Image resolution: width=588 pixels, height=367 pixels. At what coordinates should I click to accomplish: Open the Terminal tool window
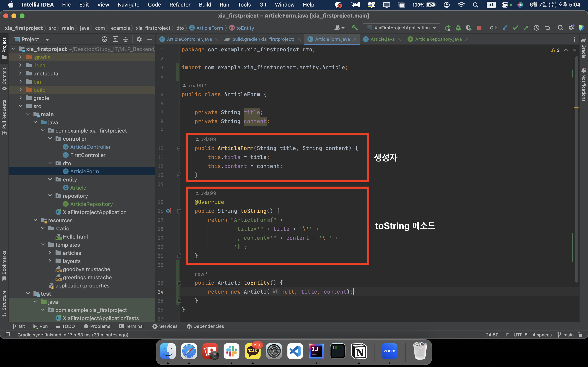click(x=131, y=326)
